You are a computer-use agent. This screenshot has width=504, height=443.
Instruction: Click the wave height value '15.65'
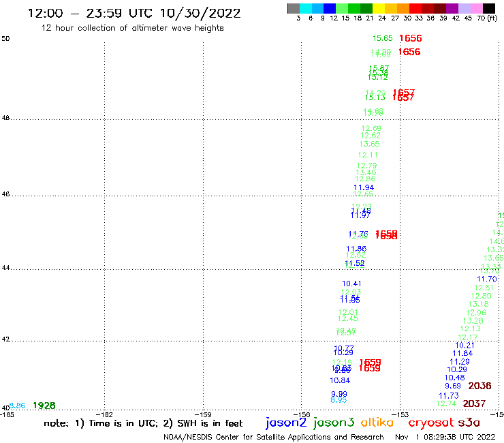[383, 38]
